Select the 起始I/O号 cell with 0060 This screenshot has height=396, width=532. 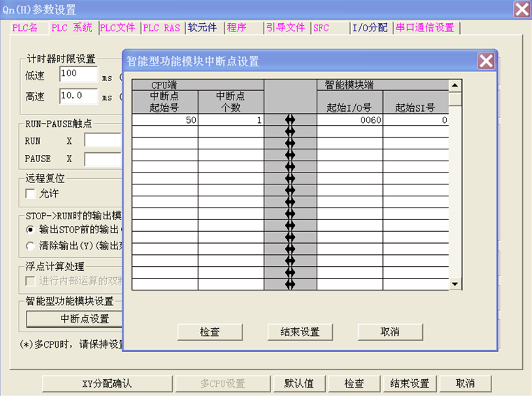(350, 120)
